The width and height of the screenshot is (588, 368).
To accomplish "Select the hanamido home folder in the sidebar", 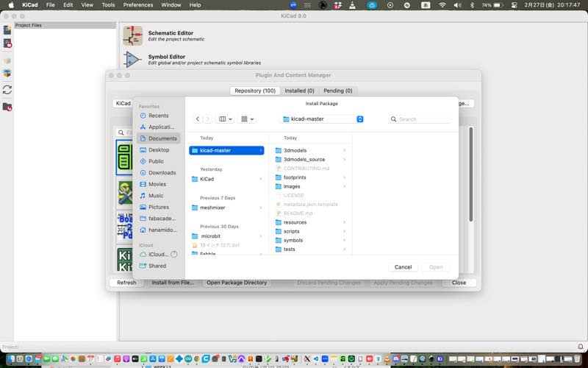I will click(x=158, y=230).
